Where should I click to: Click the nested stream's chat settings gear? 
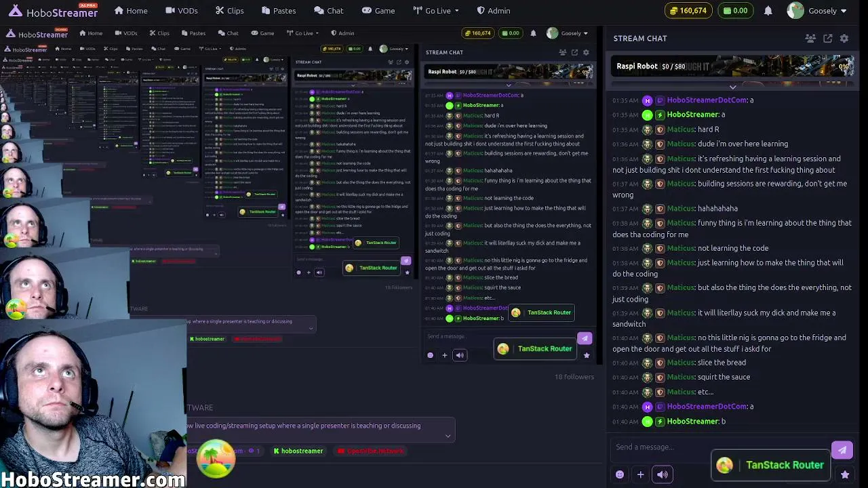(x=587, y=52)
